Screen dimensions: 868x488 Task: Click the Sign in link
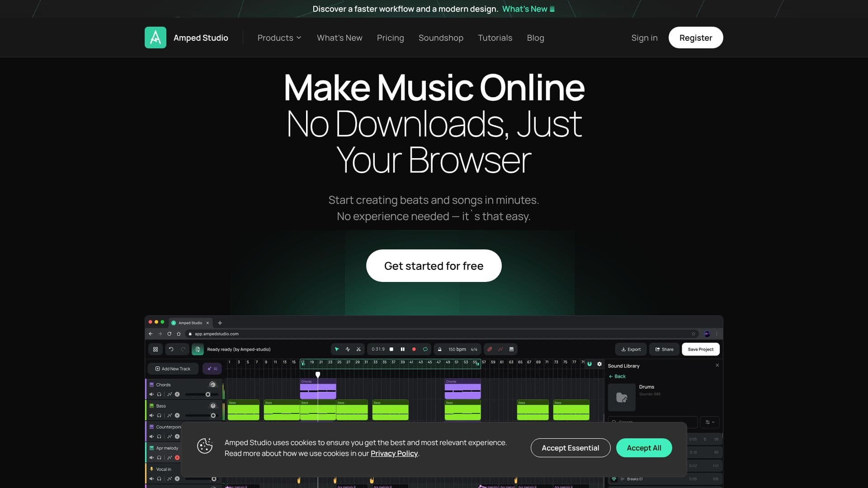click(x=644, y=38)
